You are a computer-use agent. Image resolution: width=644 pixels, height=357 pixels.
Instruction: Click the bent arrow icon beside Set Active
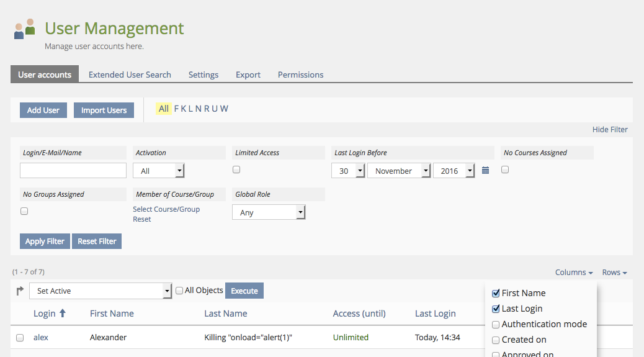point(20,291)
